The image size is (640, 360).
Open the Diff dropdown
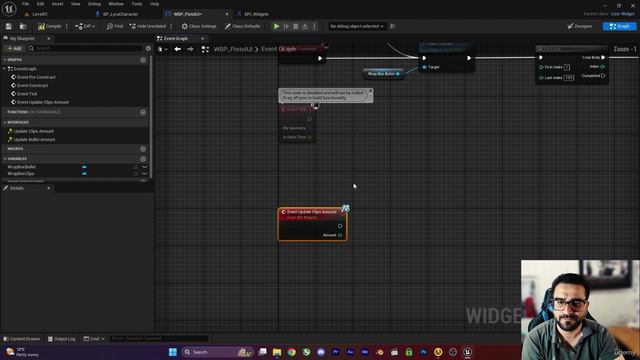(85, 26)
